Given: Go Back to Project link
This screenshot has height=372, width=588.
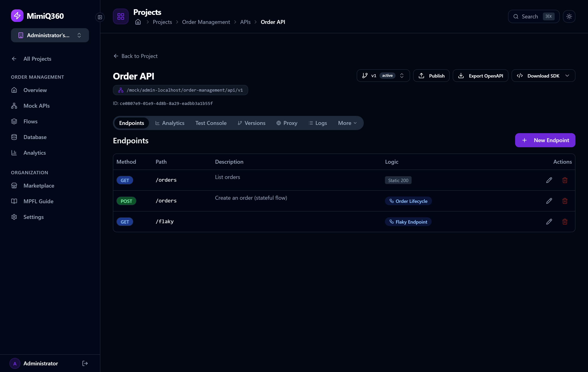Looking at the screenshot, I should pos(135,56).
